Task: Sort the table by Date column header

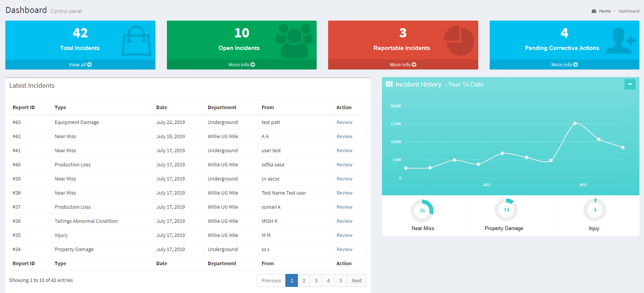Action: tap(162, 108)
